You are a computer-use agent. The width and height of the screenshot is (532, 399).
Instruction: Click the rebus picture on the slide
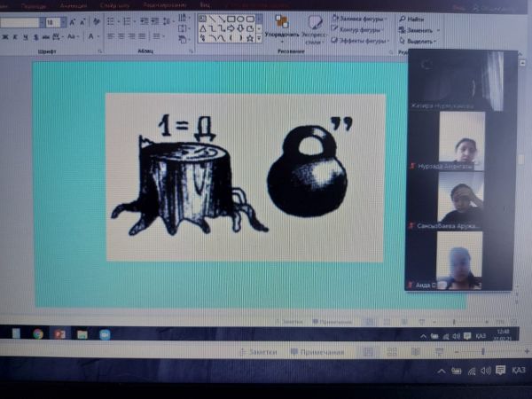tap(245, 176)
